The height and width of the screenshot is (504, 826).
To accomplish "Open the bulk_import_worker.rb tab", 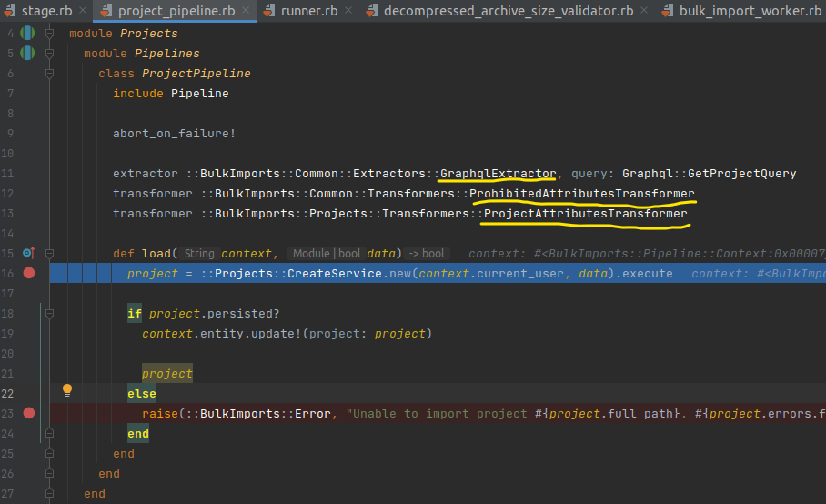I will pyautogui.click(x=751, y=11).
